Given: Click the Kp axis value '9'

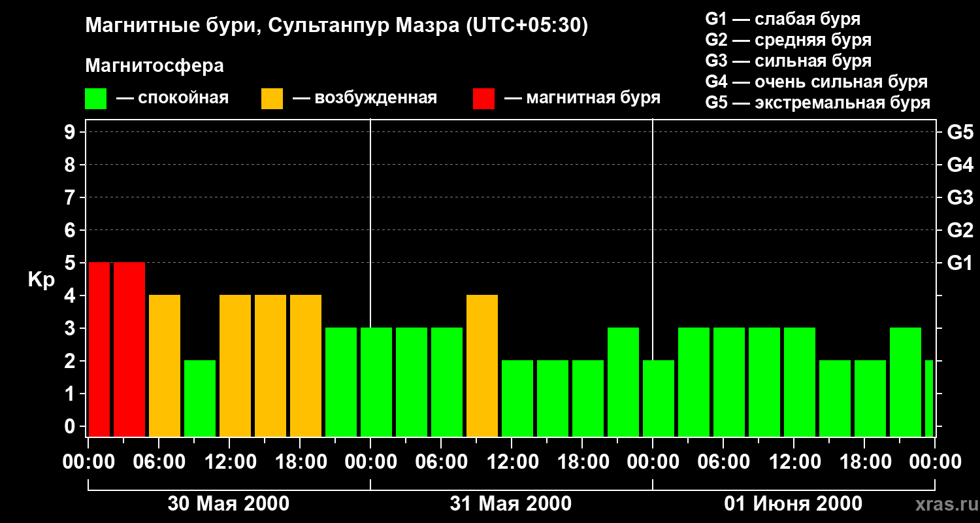Looking at the screenshot, I should coord(71,133).
